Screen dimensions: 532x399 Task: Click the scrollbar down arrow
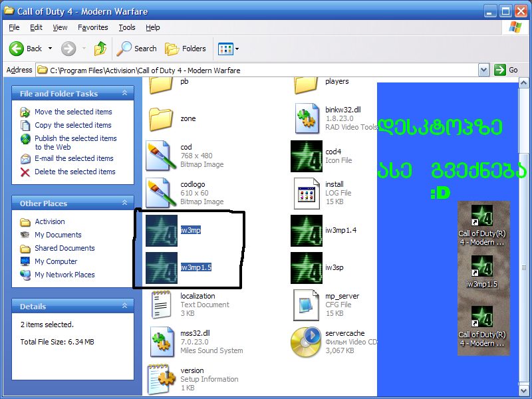(x=523, y=390)
